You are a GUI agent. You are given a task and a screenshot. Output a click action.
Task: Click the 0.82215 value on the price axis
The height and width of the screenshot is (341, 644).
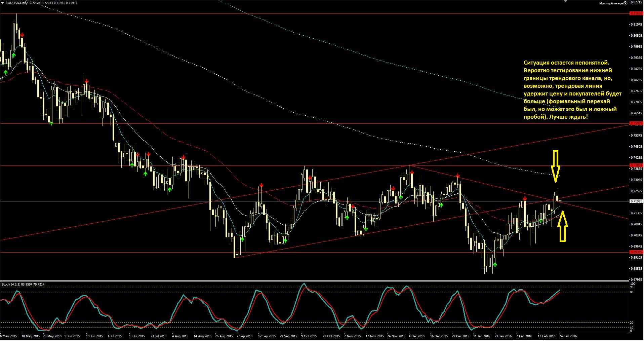pos(636,2)
